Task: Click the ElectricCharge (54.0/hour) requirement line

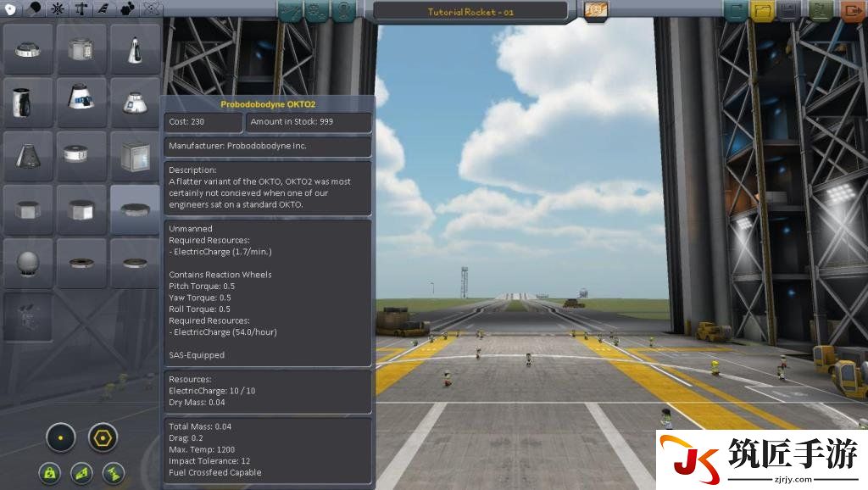Action: pyautogui.click(x=223, y=332)
